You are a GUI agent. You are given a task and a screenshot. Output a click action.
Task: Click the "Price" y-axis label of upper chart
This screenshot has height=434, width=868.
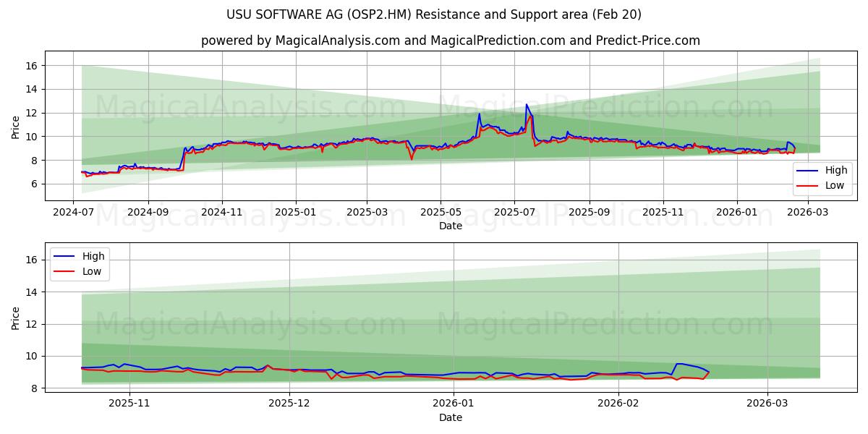tap(16, 126)
